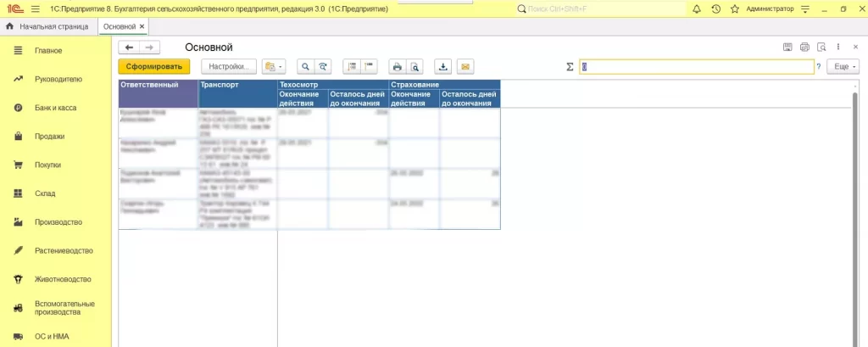Click the Страхование column group header
This screenshot has height=347, width=868.
coord(444,84)
